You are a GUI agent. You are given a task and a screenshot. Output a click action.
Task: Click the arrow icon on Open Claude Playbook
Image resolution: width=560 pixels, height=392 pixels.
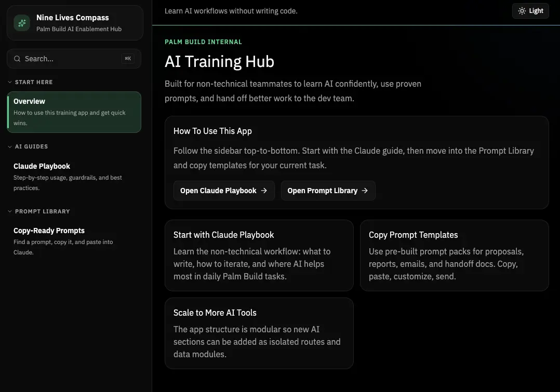[x=263, y=191]
